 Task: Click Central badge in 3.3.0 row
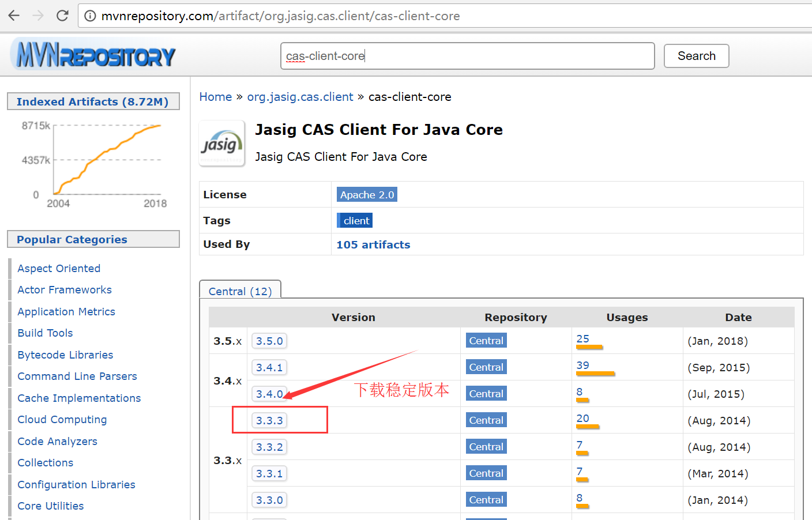pyautogui.click(x=486, y=500)
